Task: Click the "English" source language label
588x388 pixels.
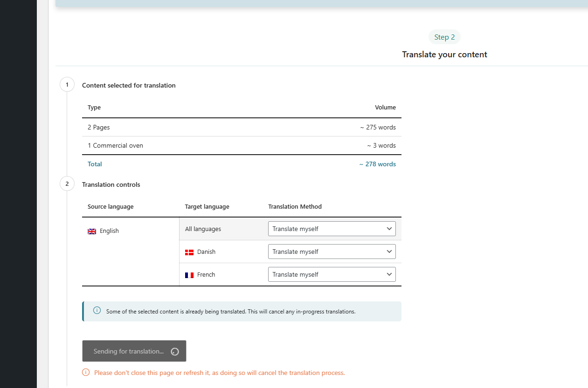Action: [109, 231]
